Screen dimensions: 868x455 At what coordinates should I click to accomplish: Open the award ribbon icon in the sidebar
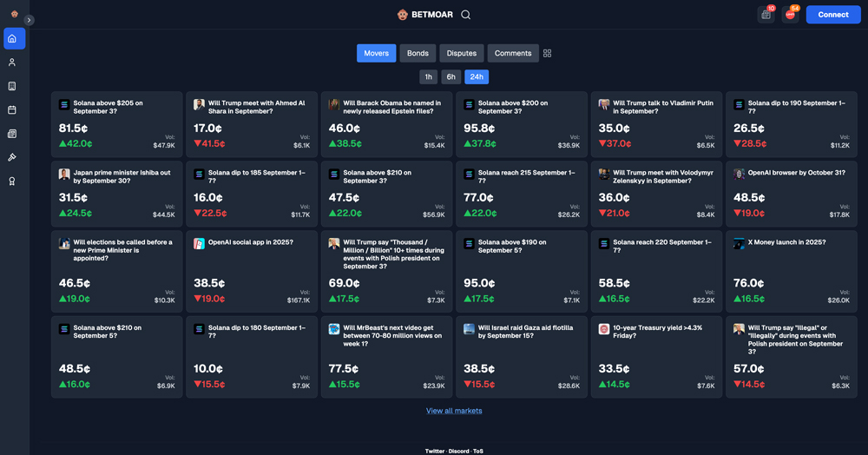12,181
